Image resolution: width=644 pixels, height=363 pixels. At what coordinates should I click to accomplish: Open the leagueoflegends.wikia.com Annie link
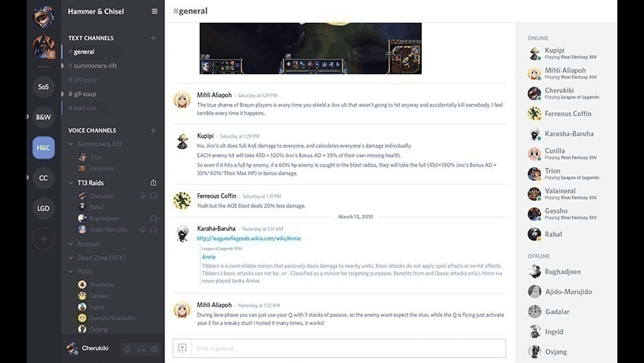[x=249, y=239]
